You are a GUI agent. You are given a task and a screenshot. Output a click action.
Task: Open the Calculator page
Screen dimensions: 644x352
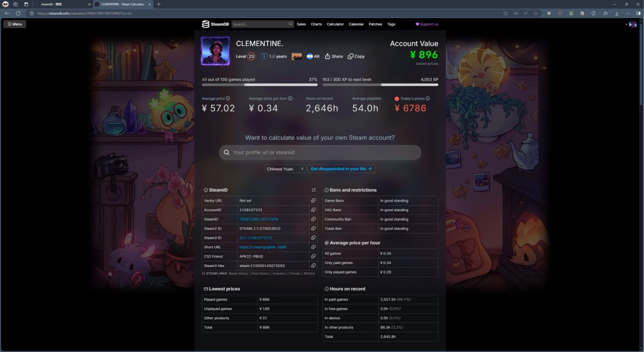335,24
